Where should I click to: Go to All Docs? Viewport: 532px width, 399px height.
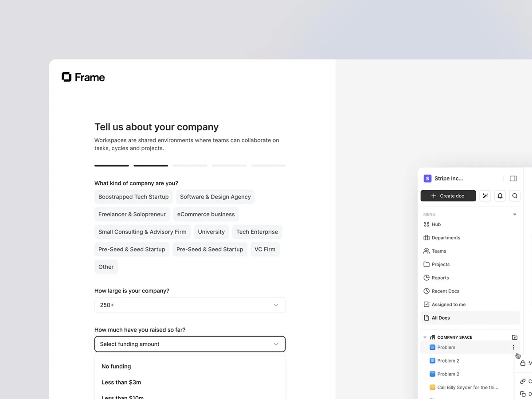click(x=441, y=317)
